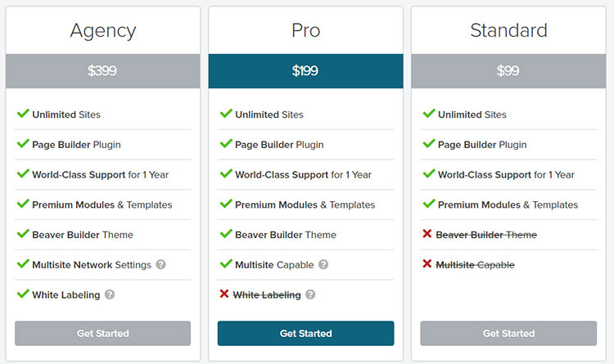Click the $99 price banner
Screen dimensions: 614x364
tap(508, 71)
